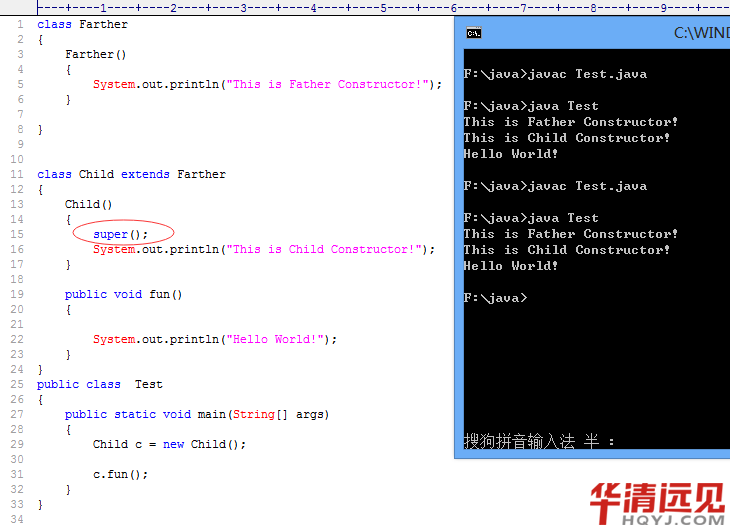The image size is (730, 530).
Task: Click the main method signature line
Action: pos(197,414)
